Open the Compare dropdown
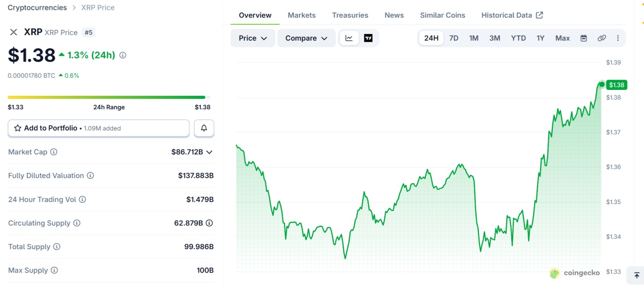This screenshot has height=287, width=644. point(306,38)
